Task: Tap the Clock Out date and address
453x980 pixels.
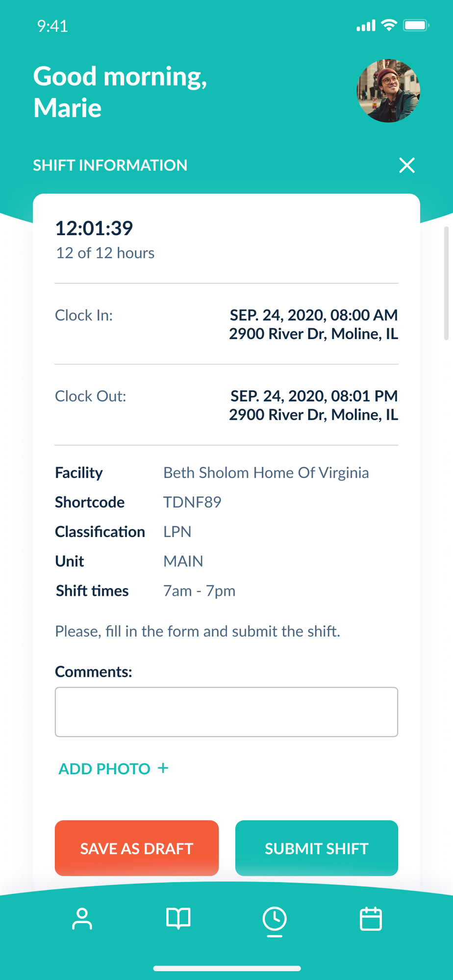Action: coord(314,405)
